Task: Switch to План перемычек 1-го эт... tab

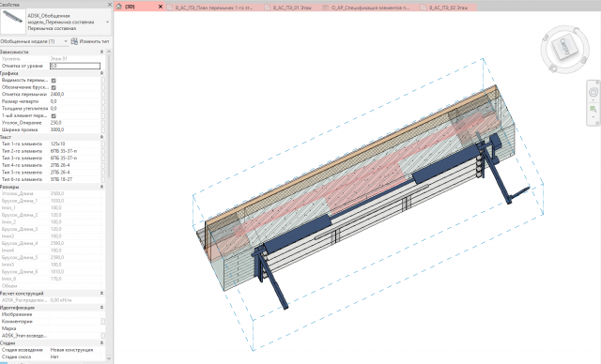Action: click(213, 8)
